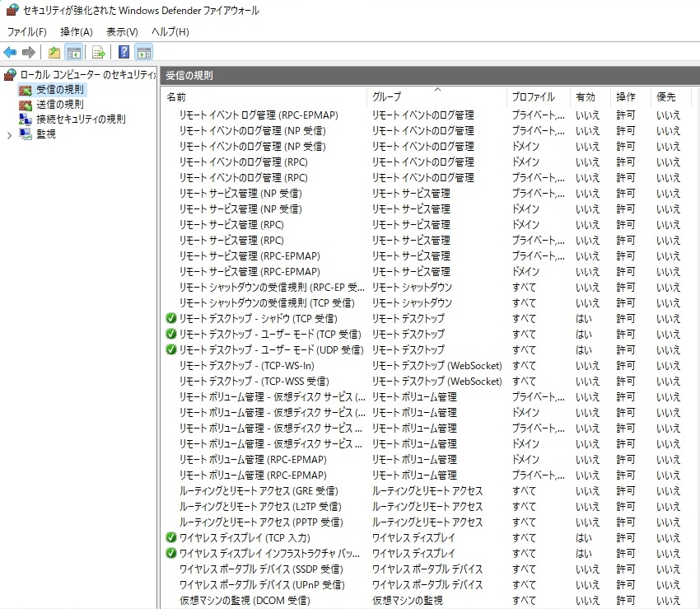This screenshot has height=609, width=700.
Task: Click the Forward arrow toolbar icon
Action: coord(29,52)
